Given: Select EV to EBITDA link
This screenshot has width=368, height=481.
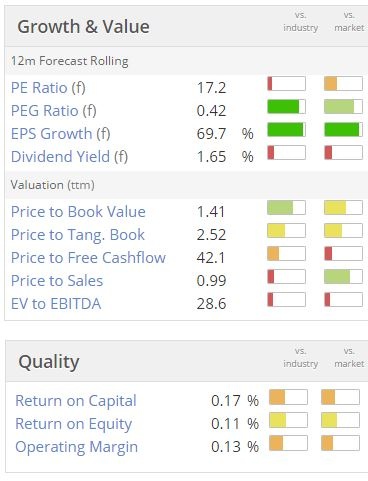Looking at the screenshot, I should pyautogui.click(x=56, y=304).
